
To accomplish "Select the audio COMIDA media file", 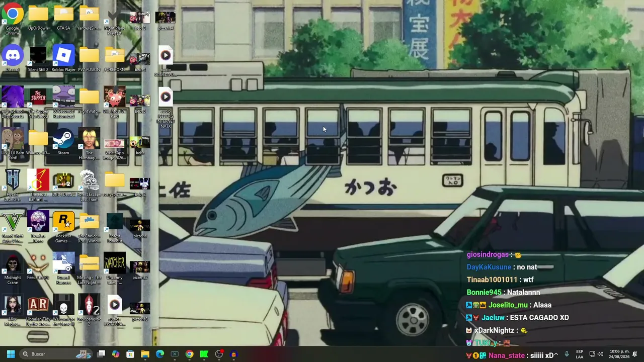I will pyautogui.click(x=166, y=62).
